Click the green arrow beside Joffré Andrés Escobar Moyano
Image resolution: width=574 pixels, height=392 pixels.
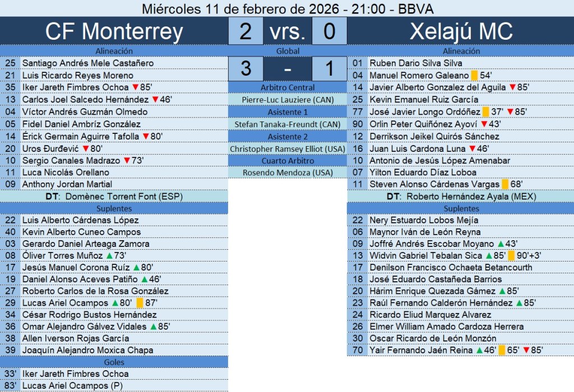click(x=501, y=244)
